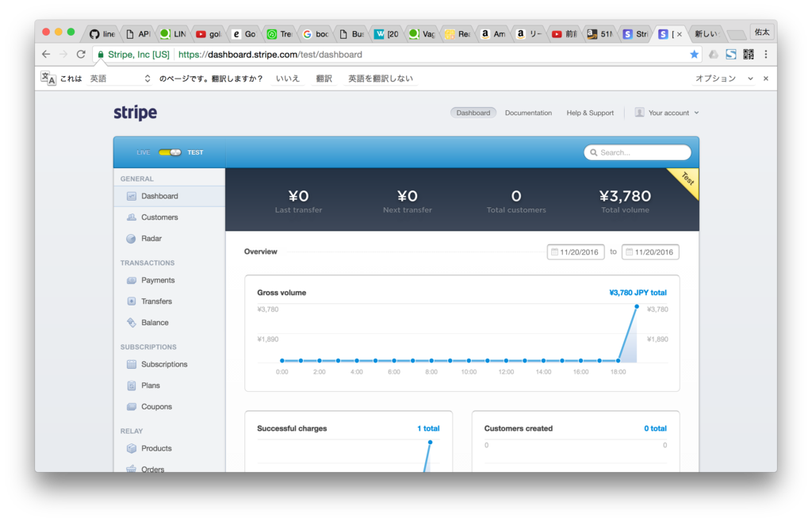Viewport: 812px width, 522px height.
Task: Select the Dashboard top navigation item
Action: [x=473, y=113]
